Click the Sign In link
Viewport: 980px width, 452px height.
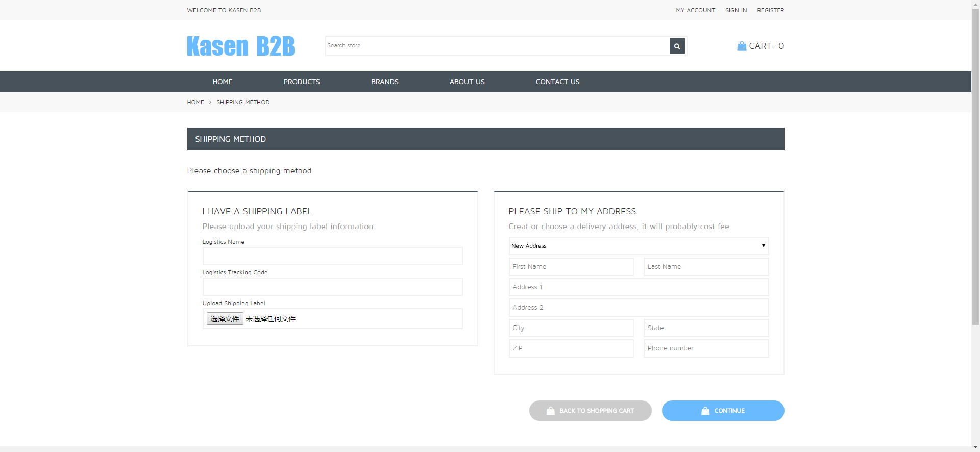point(736,10)
